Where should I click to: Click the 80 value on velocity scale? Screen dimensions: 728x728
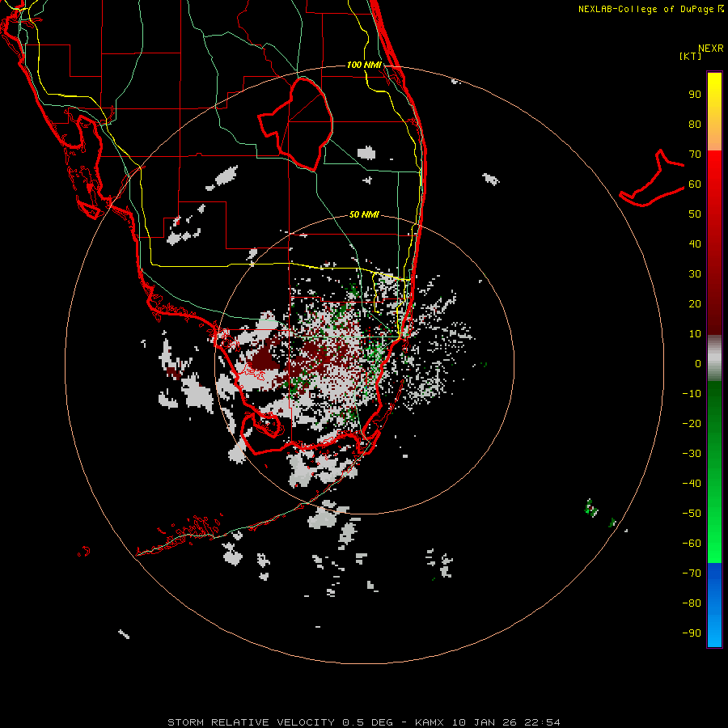pyautogui.click(x=695, y=124)
